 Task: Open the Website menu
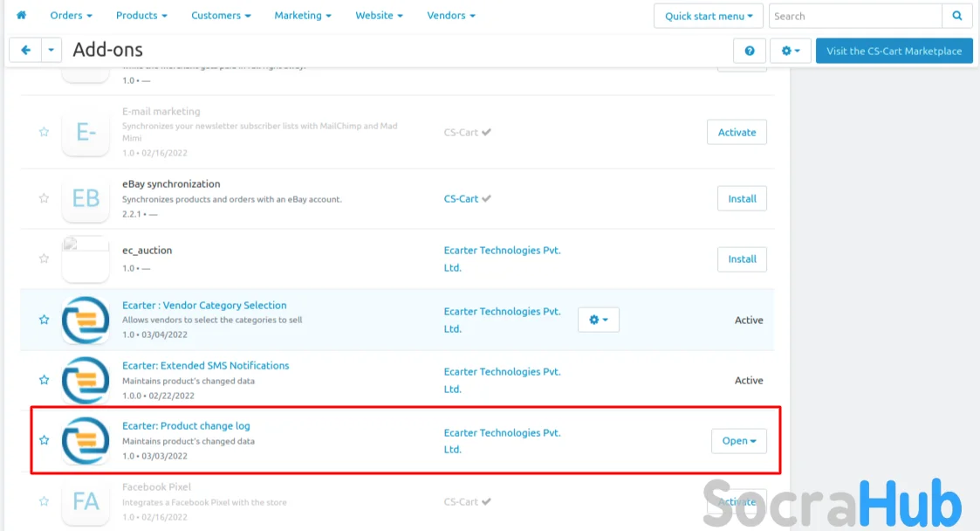[x=379, y=15]
